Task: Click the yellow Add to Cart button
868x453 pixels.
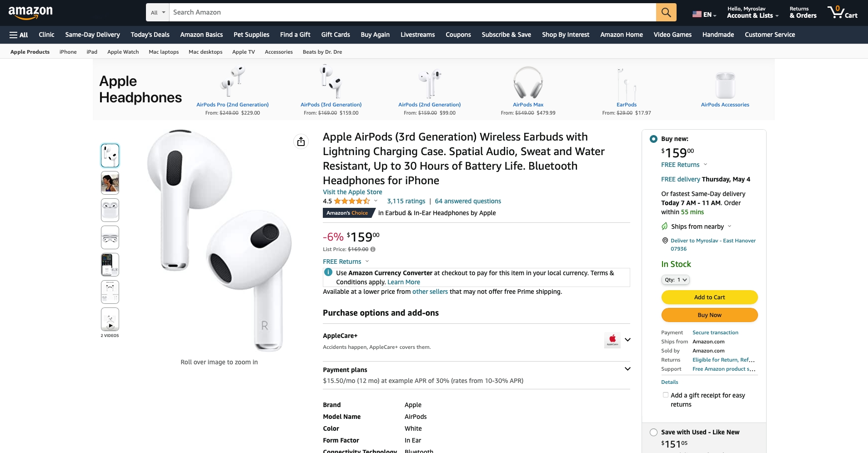Action: [709, 297]
